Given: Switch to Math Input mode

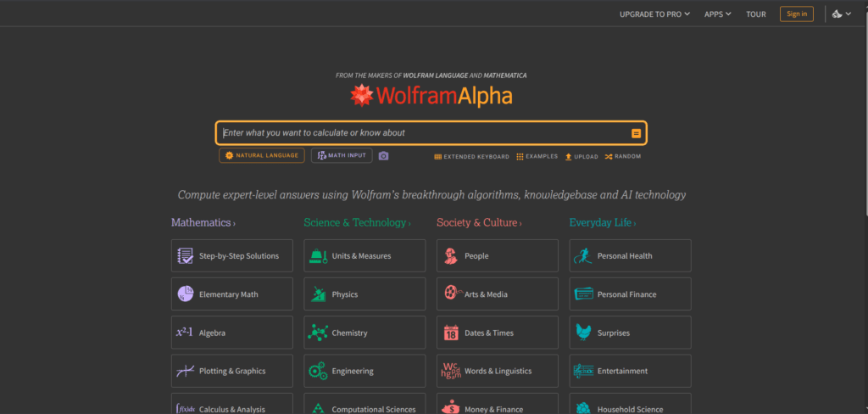Looking at the screenshot, I should point(342,156).
